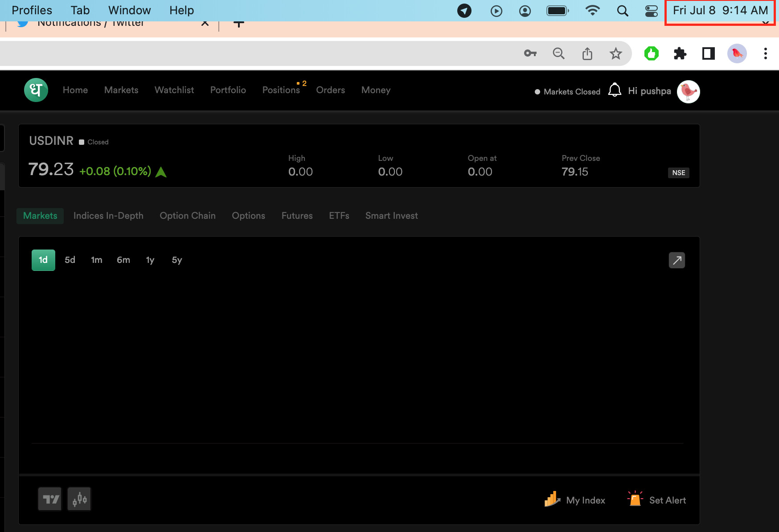Open macOS Control Center
The height and width of the screenshot is (532, 779).
[651, 11]
